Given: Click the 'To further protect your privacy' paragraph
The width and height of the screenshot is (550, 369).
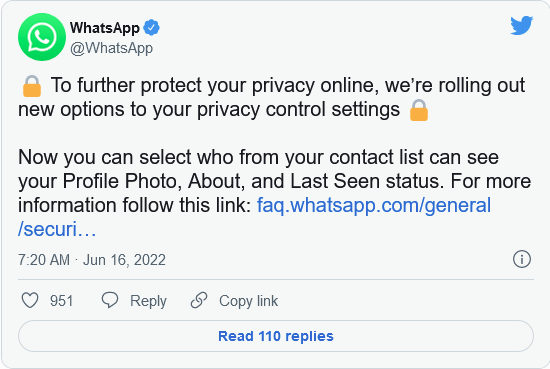Looking at the screenshot, I should [272, 98].
